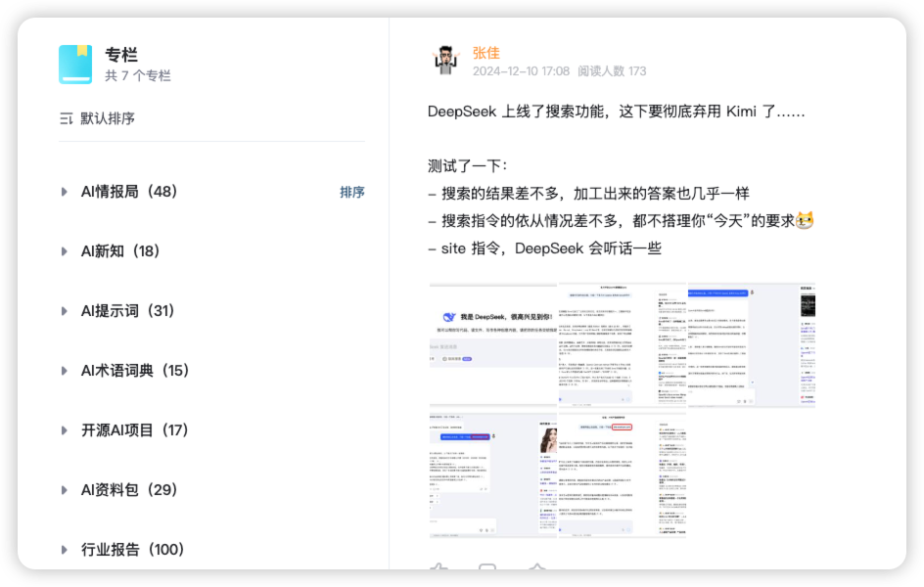This screenshot has height=587, width=924.
Task: Share the post via the share icon
Action: pyautogui.click(x=535, y=568)
